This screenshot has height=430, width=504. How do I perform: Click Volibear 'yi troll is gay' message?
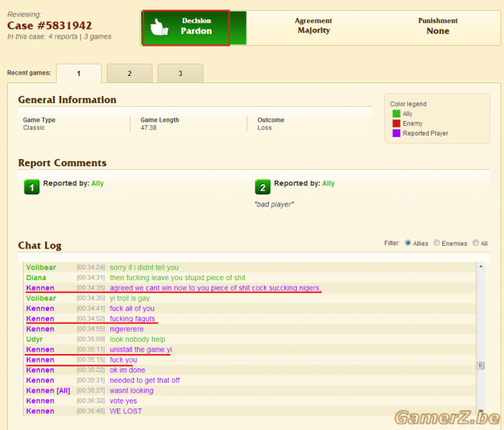point(130,298)
